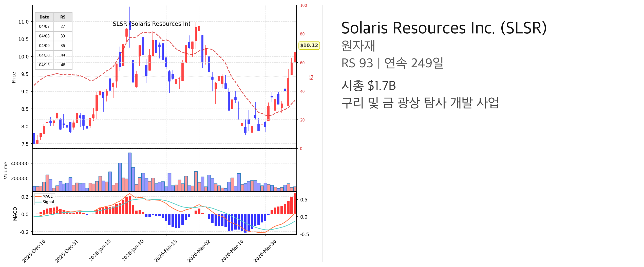Viewport: 644px width, 267px height.
Task: Select the RS value 48 cell
Action: click(x=63, y=65)
